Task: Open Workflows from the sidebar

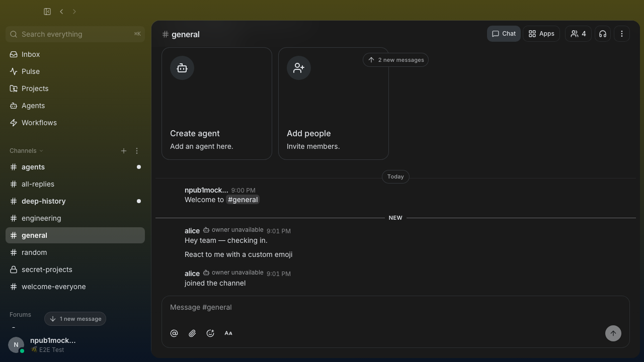Action: [x=75, y=123]
